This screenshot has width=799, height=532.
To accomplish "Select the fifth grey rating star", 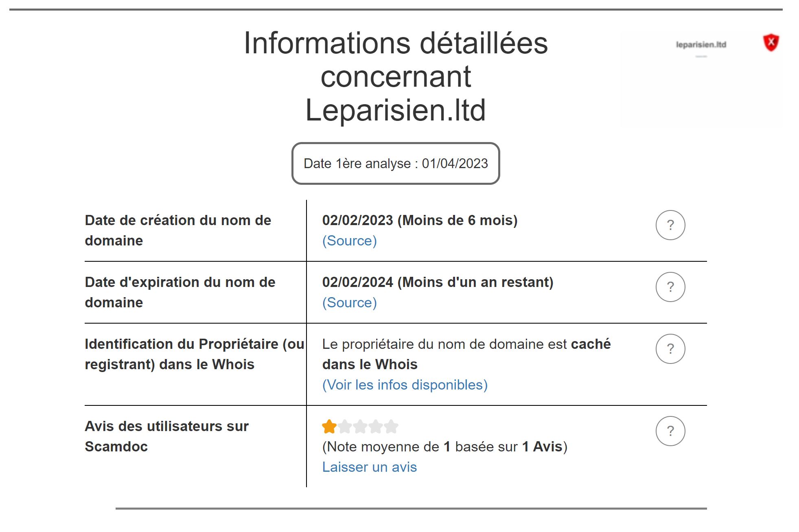I will (x=391, y=427).
